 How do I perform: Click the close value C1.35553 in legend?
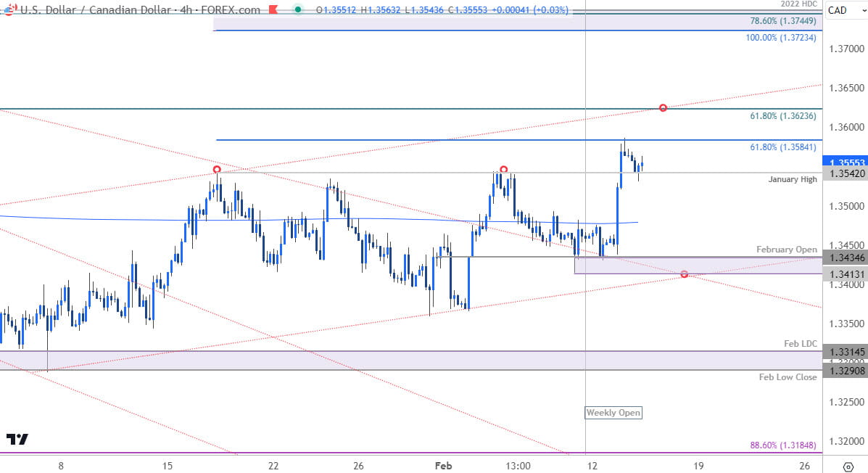(x=466, y=10)
